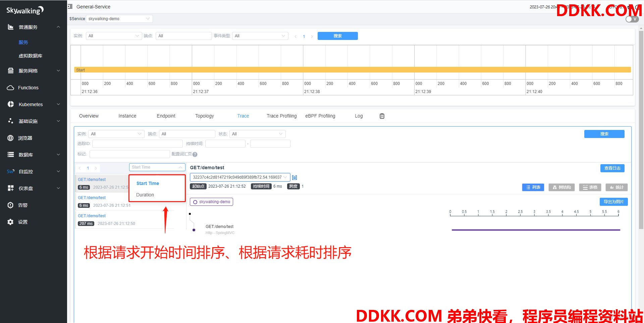644x323 pixels.
Task: Switch to 列表 view
Action: [x=533, y=187]
